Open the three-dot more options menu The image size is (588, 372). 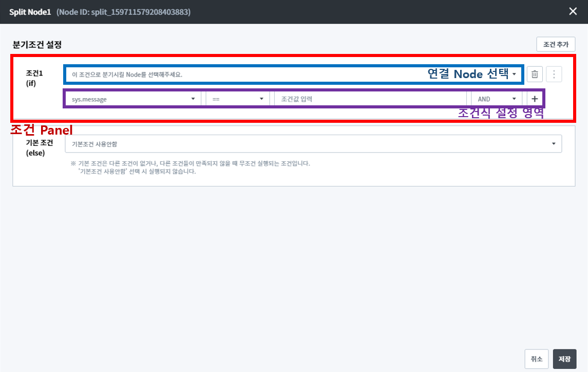coord(554,75)
